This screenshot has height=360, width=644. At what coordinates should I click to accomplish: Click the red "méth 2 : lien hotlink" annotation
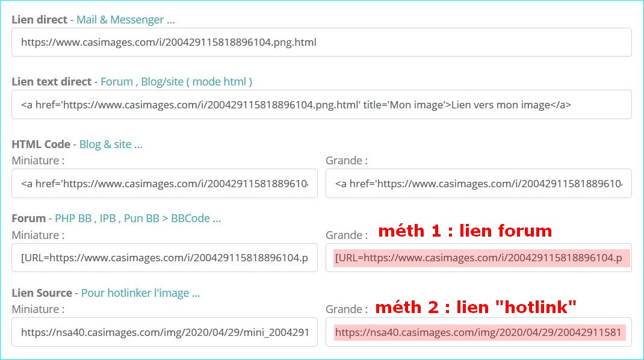(475, 307)
